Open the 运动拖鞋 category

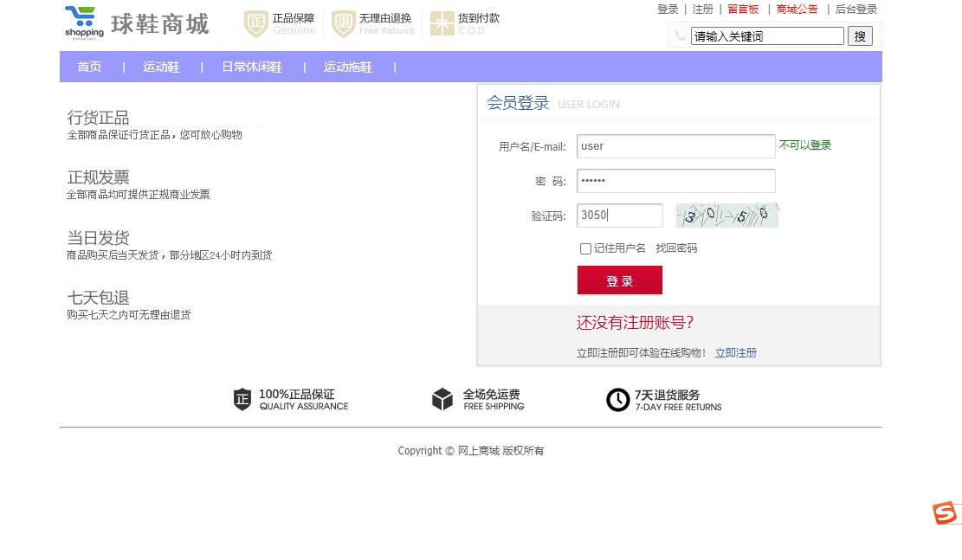click(347, 67)
